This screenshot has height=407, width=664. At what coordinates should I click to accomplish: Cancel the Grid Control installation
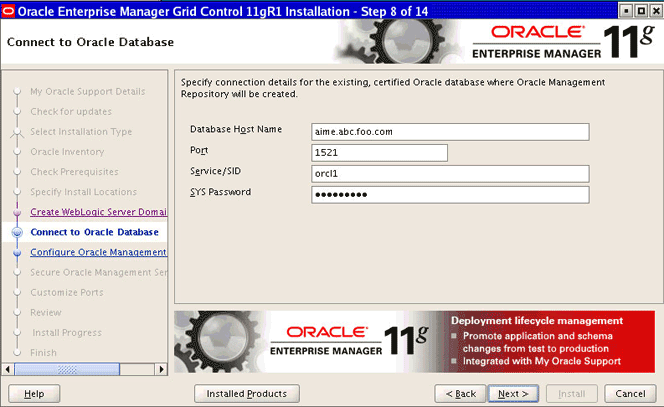coord(630,394)
